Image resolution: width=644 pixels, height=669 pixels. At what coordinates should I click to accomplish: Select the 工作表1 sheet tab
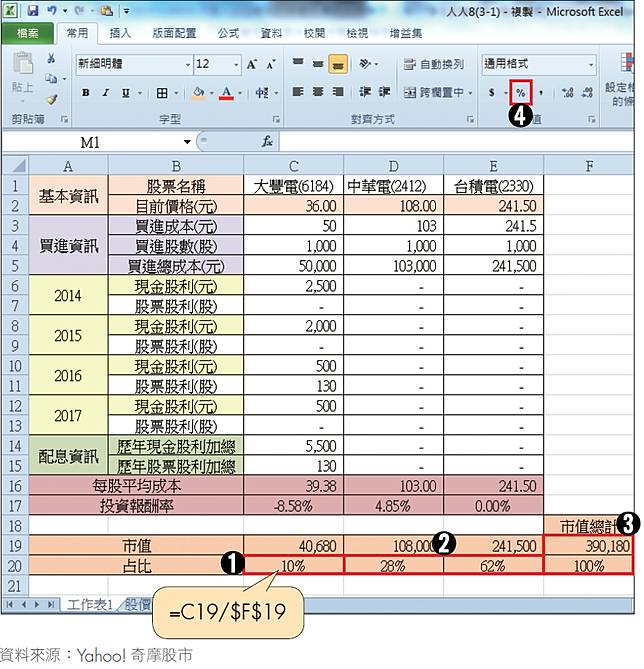click(x=90, y=604)
